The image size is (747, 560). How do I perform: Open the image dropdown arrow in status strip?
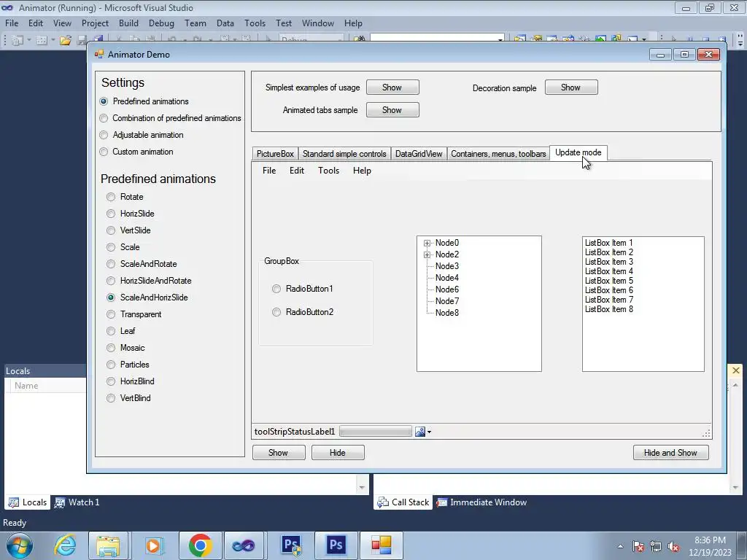(429, 432)
